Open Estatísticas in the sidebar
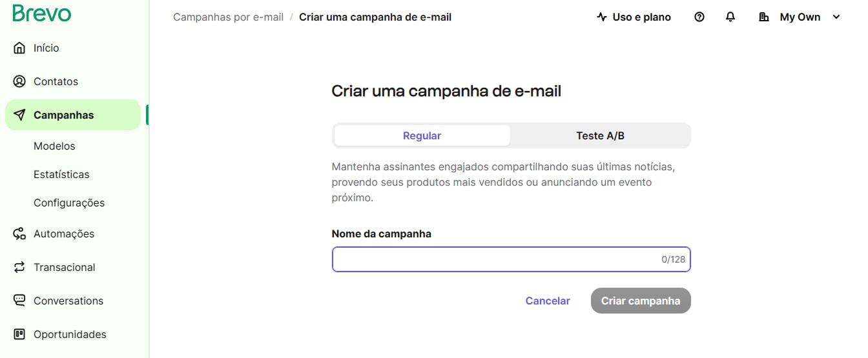 pyautogui.click(x=61, y=174)
